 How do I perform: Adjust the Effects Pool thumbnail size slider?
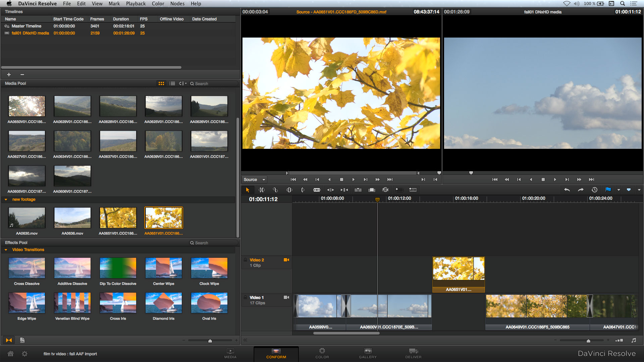pyautogui.click(x=210, y=341)
